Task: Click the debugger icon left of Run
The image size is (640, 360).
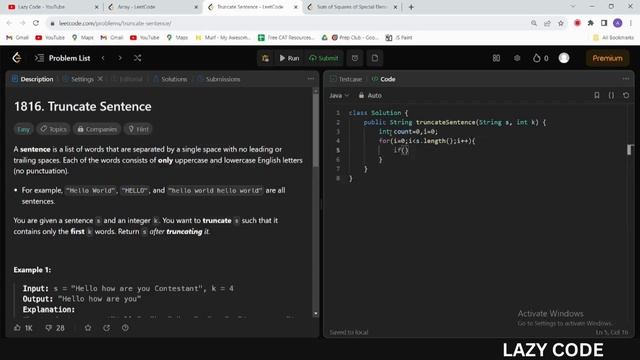Action: [x=265, y=58]
